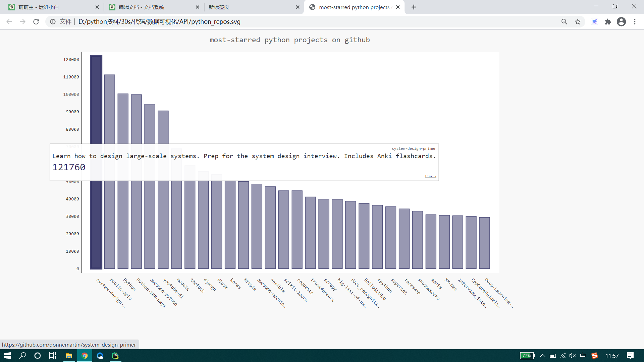Image resolution: width=644 pixels, height=362 pixels.
Task: Click the muted volume tray icon
Action: coord(573,356)
